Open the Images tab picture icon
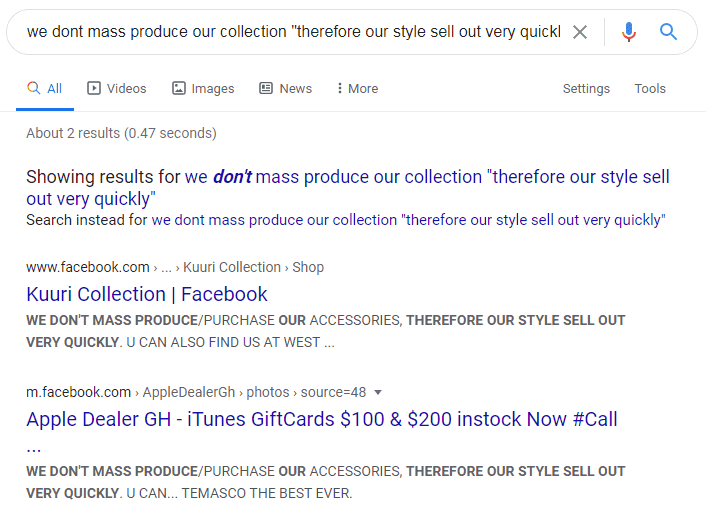This screenshot has width=706, height=507. pos(179,88)
